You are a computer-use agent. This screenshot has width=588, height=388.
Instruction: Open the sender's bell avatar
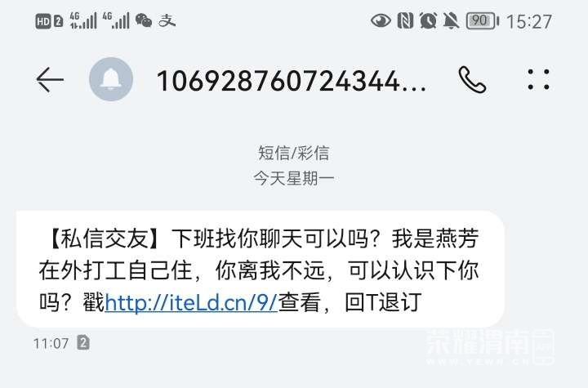click(111, 79)
